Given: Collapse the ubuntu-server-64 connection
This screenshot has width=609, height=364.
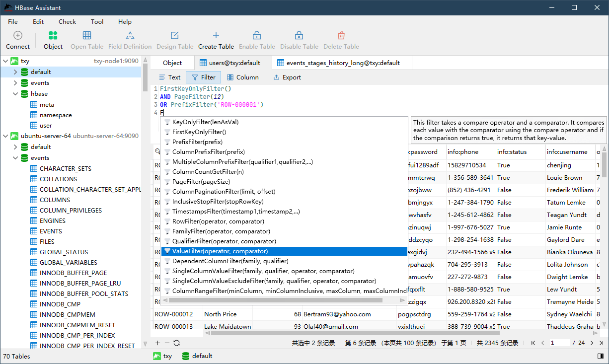Looking at the screenshot, I should pyautogui.click(x=5, y=136).
